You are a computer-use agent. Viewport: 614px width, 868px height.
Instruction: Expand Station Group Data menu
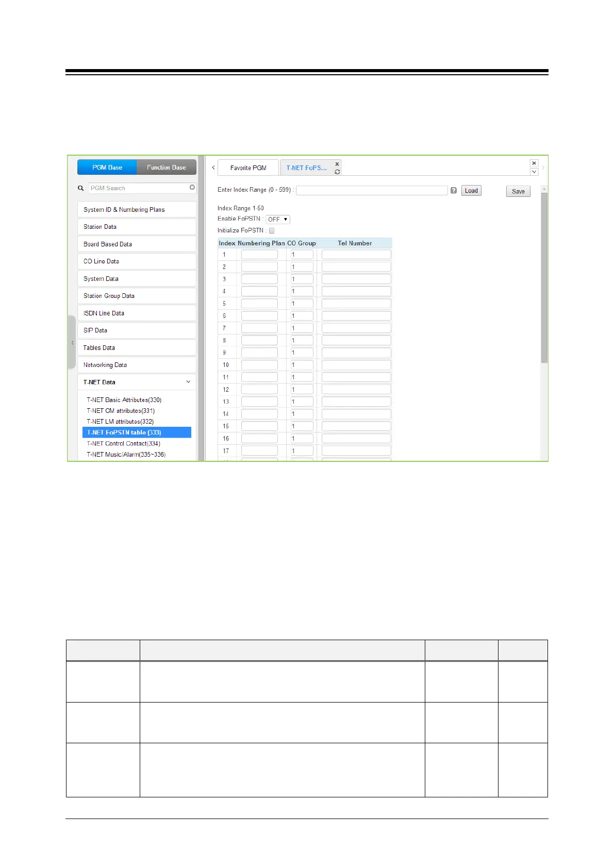coord(137,296)
